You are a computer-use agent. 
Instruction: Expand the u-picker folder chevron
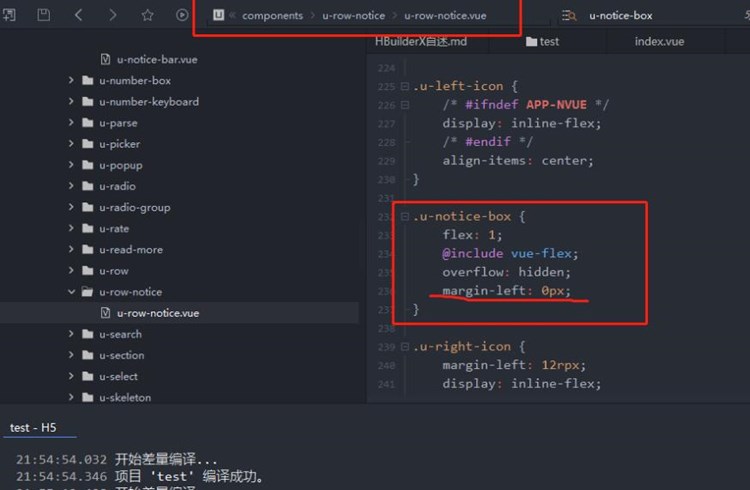click(71, 143)
